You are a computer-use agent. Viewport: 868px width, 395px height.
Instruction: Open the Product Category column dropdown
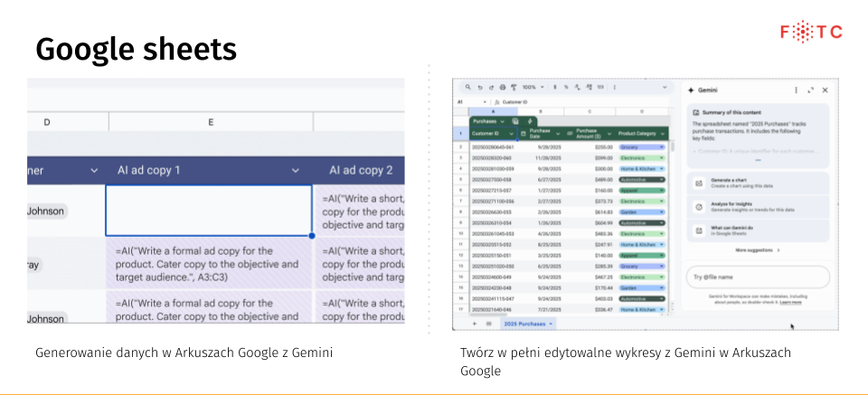pyautogui.click(x=663, y=134)
